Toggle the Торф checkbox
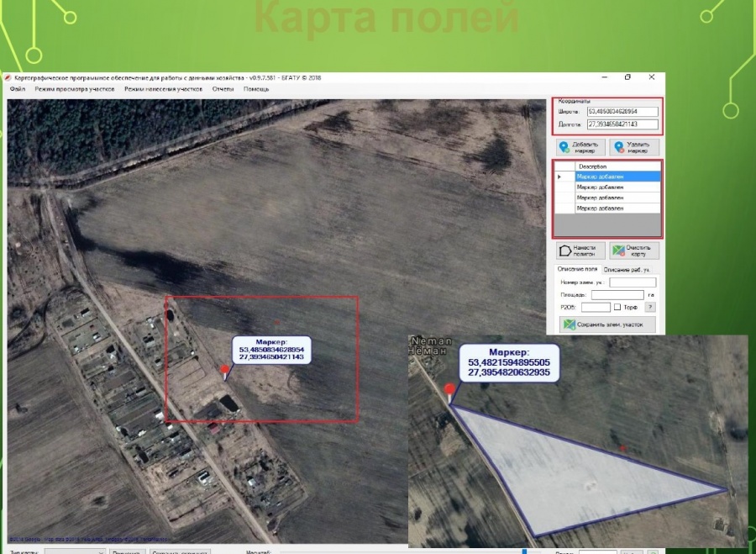756x554 pixels. coord(618,308)
